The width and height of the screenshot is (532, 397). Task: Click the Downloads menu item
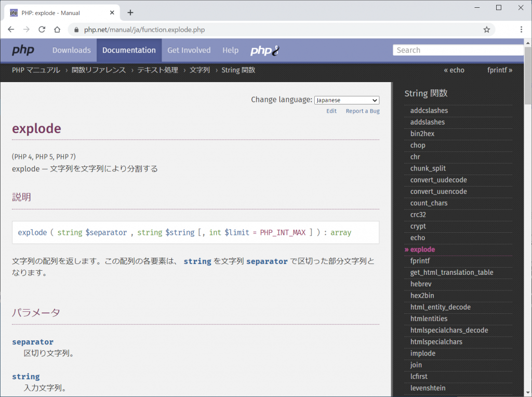pos(71,50)
